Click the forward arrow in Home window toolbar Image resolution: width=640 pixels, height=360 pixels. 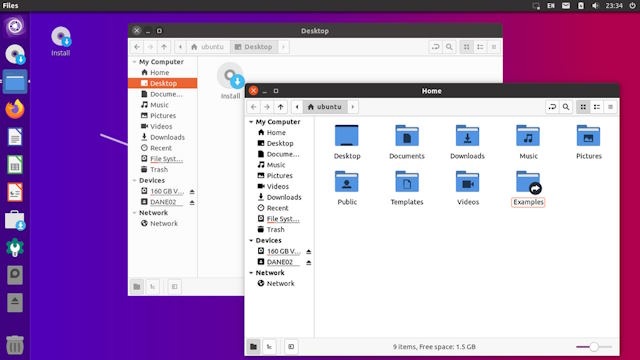click(267, 107)
